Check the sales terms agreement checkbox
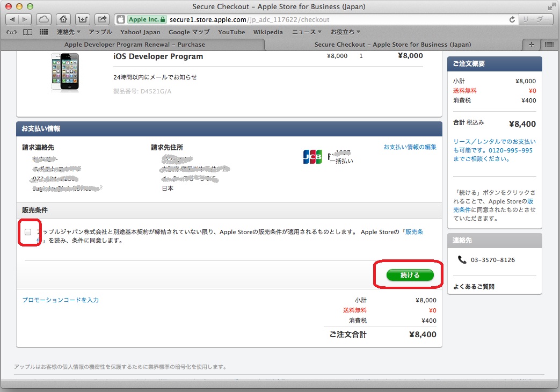Screen dimensions: 560x392 coord(28,232)
